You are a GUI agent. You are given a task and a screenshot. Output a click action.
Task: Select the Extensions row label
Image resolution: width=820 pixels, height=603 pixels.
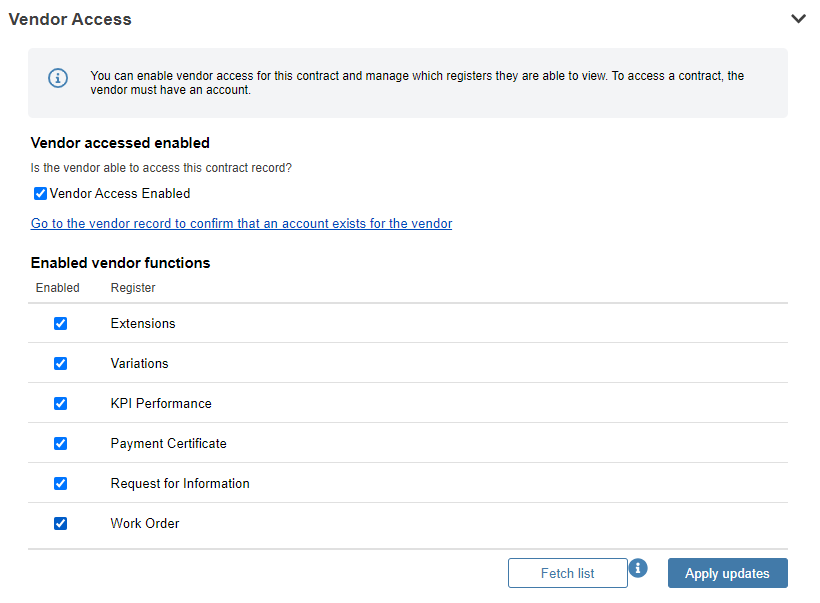143,323
